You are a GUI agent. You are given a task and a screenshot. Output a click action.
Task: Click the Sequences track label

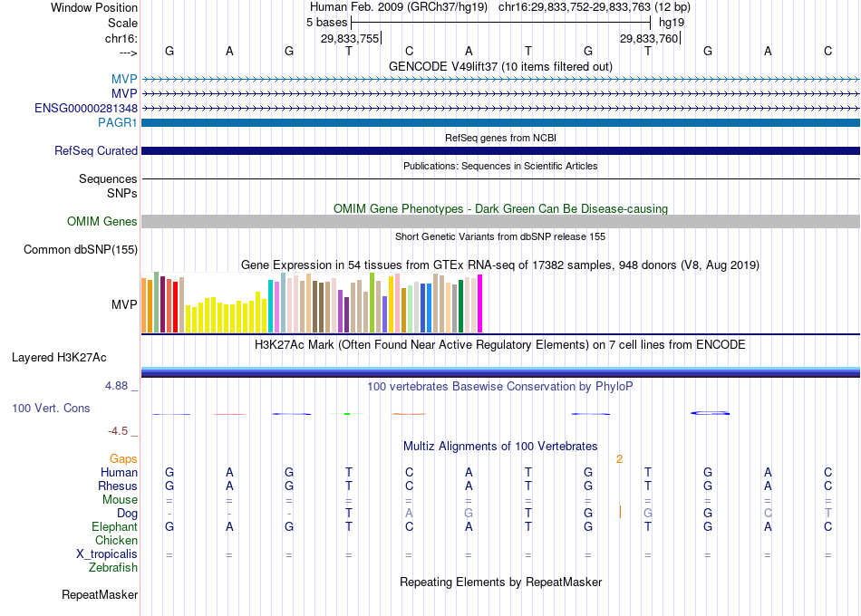tap(108, 179)
